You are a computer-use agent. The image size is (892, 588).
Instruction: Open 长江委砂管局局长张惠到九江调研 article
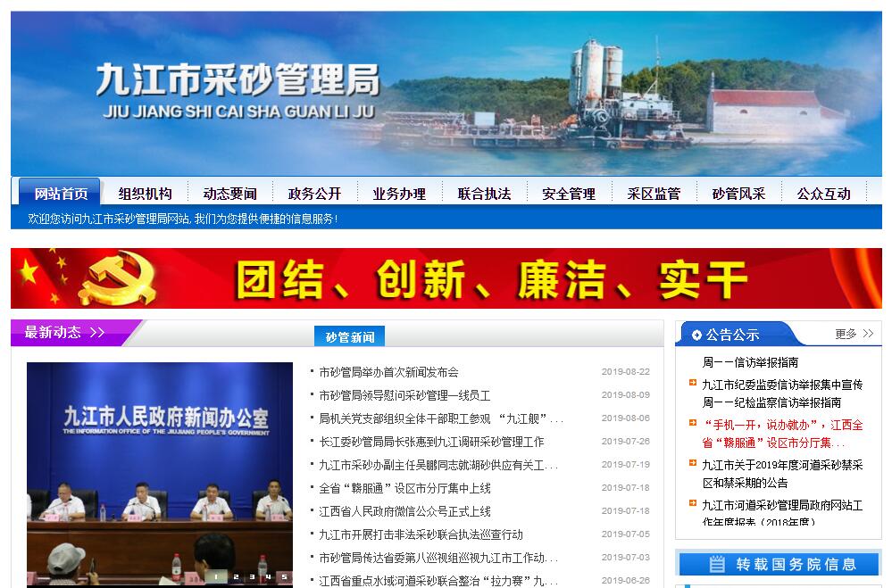pyautogui.click(x=431, y=442)
